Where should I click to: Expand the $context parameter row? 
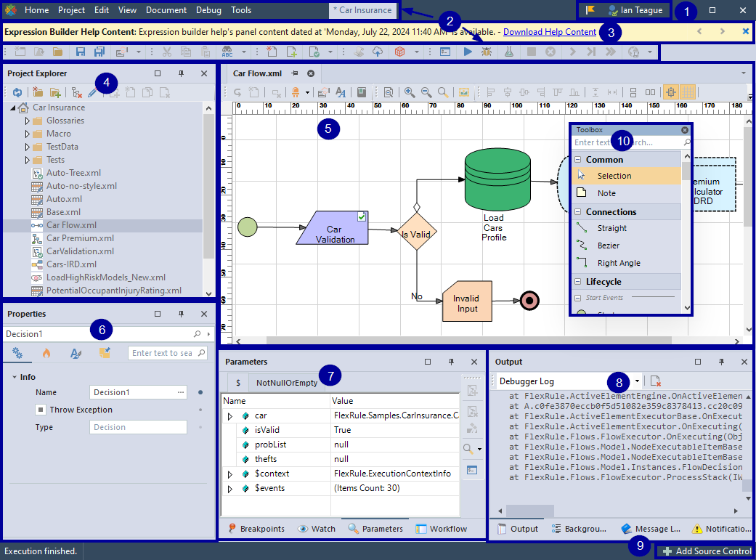tap(230, 474)
